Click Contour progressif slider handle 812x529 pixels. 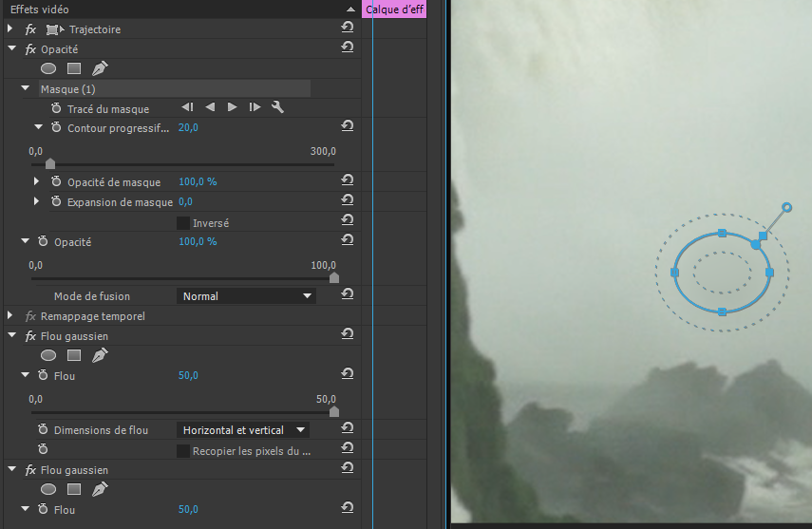point(50,163)
